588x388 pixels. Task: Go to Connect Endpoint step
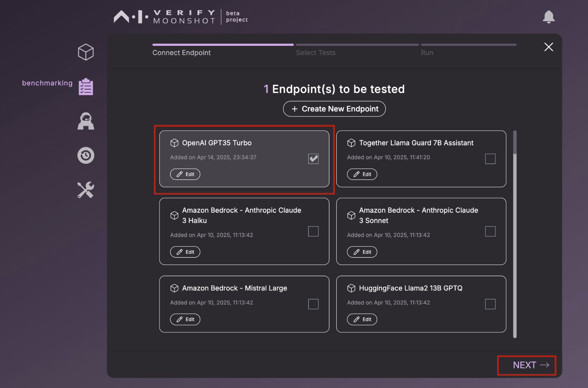(182, 53)
